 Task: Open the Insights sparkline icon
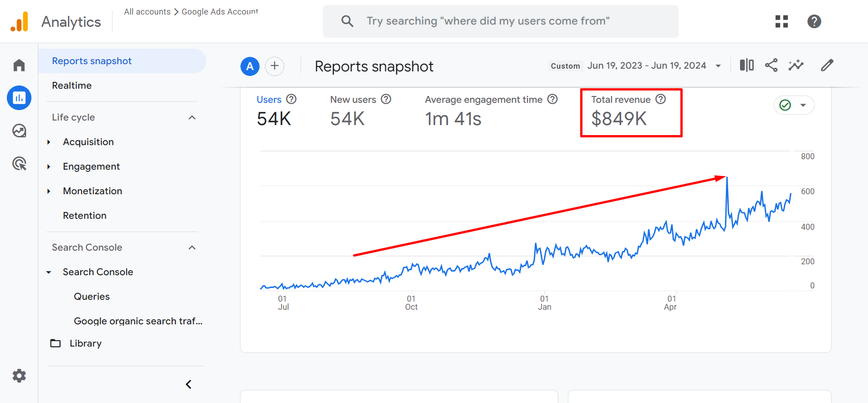tap(796, 65)
